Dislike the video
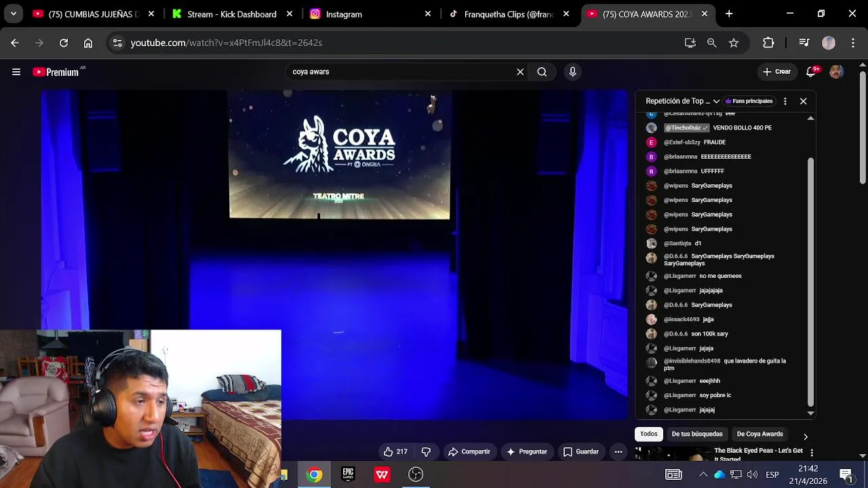Screen dimensions: 868x488 426,451
